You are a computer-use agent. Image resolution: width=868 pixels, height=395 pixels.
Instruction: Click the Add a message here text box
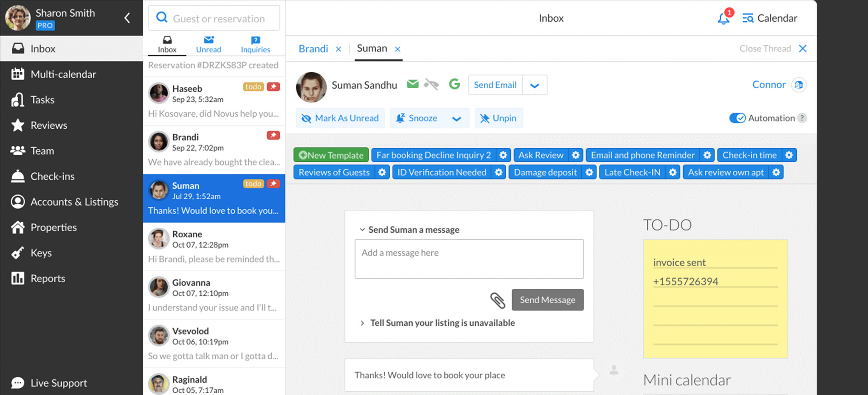[x=469, y=259]
